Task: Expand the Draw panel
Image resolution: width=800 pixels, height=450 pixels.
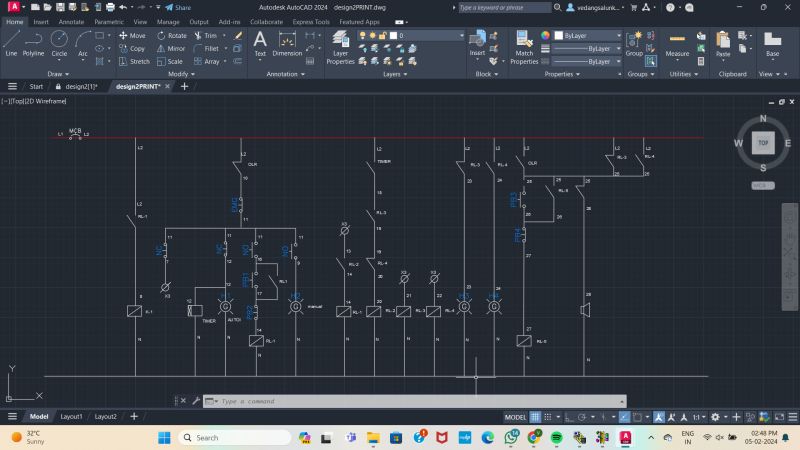Action: (x=58, y=74)
